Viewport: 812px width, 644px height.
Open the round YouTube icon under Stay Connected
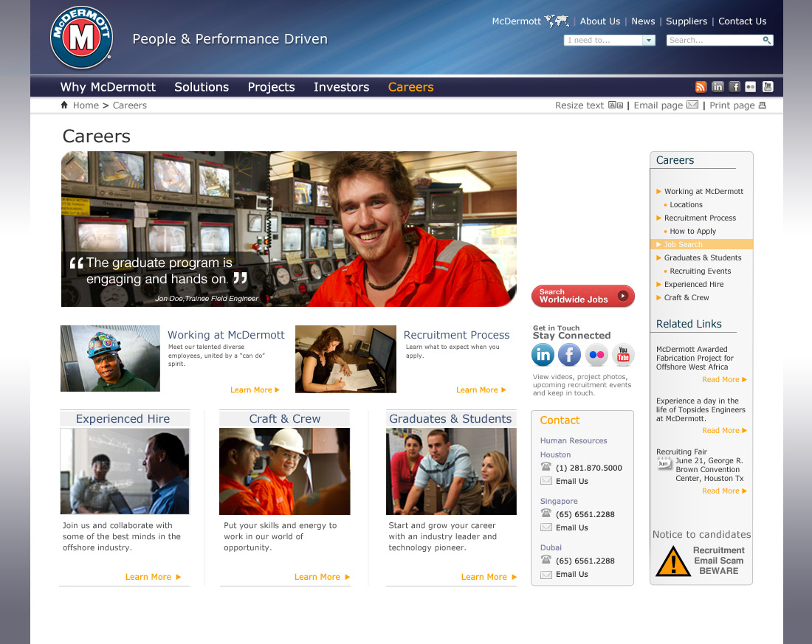click(623, 355)
